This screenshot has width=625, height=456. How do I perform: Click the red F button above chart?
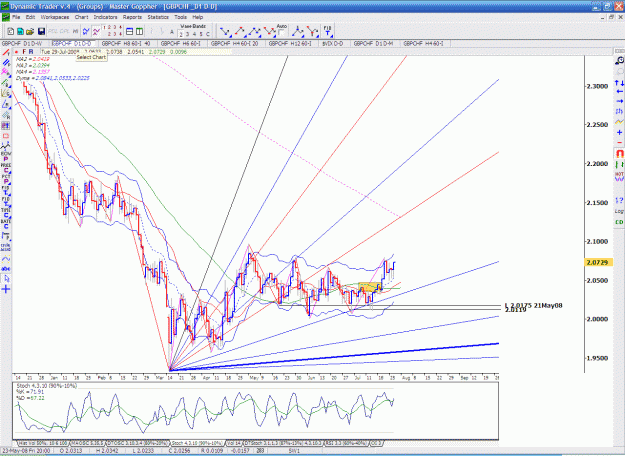pyautogui.click(x=24, y=52)
